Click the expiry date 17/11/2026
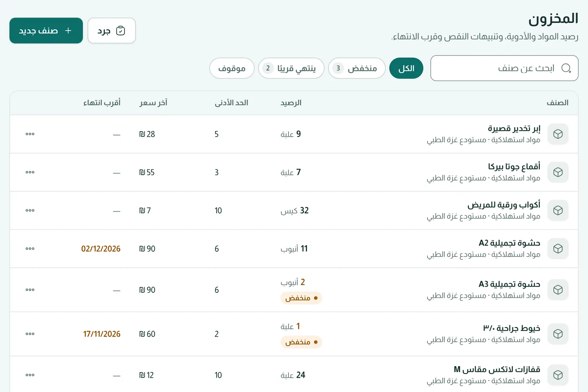This screenshot has width=588, height=392. [x=102, y=334]
